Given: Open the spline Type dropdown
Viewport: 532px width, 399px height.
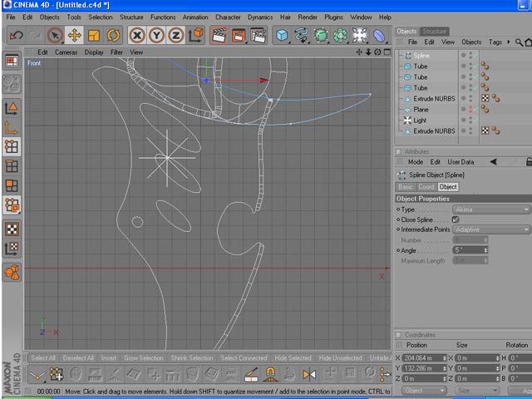Looking at the screenshot, I should pyautogui.click(x=491, y=209).
